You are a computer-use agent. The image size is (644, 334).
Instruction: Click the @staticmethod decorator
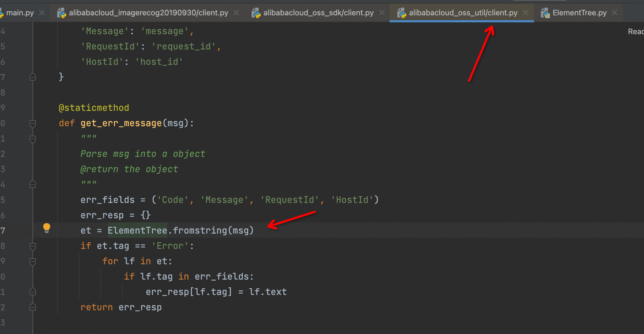click(x=94, y=108)
